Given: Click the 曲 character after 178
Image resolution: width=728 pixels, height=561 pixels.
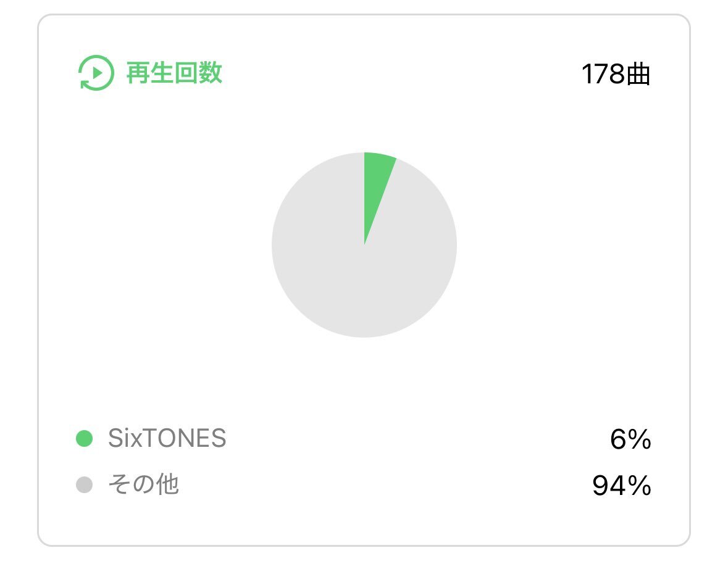Looking at the screenshot, I should click(x=638, y=74).
